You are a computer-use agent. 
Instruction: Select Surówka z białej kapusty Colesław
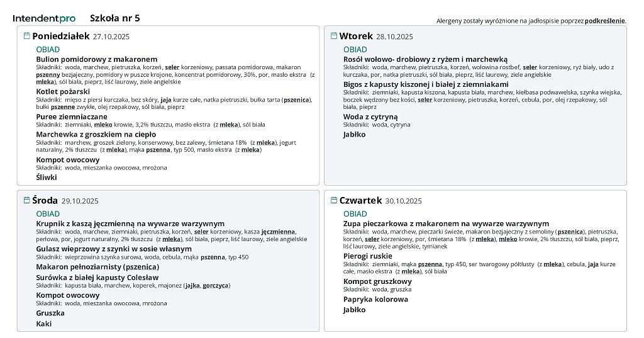97,278
